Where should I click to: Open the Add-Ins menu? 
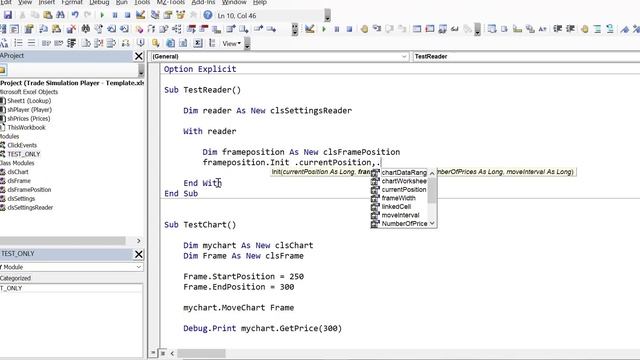tap(203, 2)
